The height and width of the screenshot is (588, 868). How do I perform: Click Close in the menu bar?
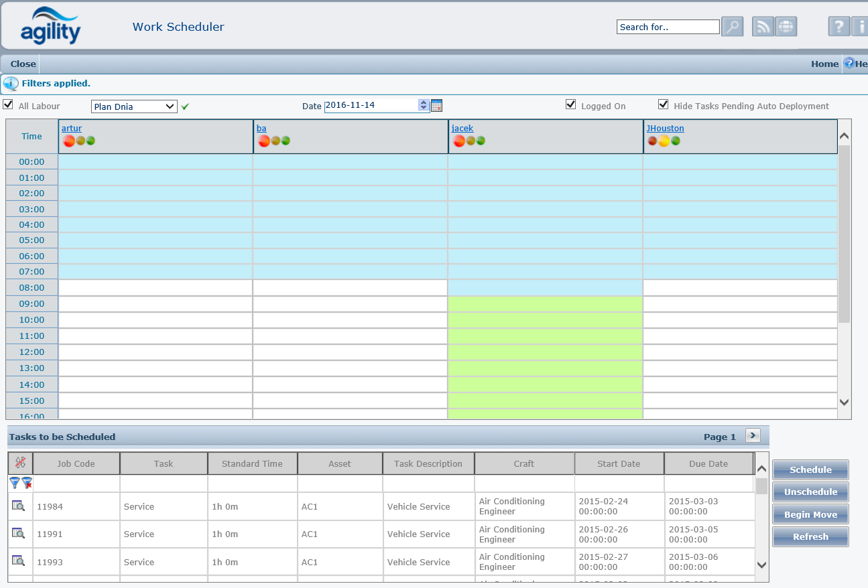click(x=23, y=64)
